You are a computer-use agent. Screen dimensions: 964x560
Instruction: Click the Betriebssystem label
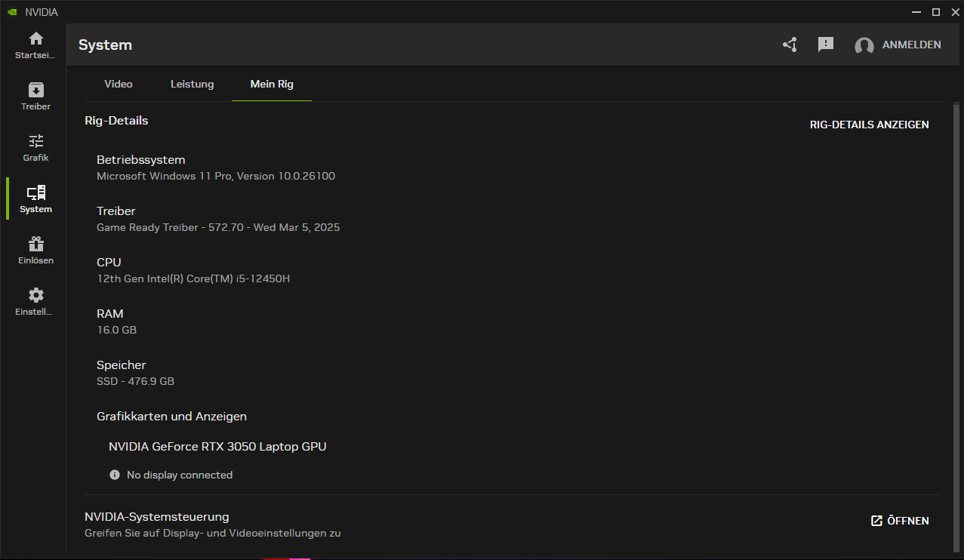click(141, 160)
